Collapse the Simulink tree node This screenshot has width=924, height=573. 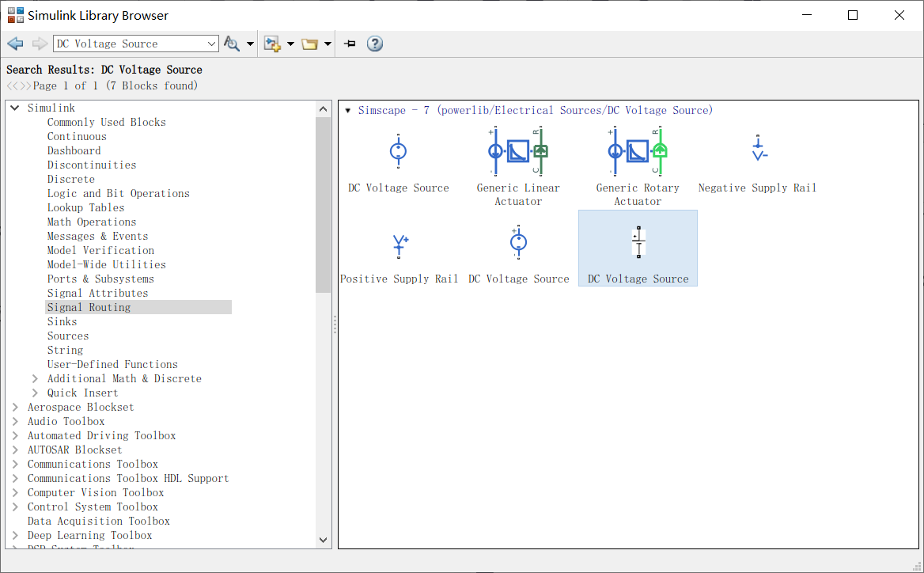click(15, 108)
